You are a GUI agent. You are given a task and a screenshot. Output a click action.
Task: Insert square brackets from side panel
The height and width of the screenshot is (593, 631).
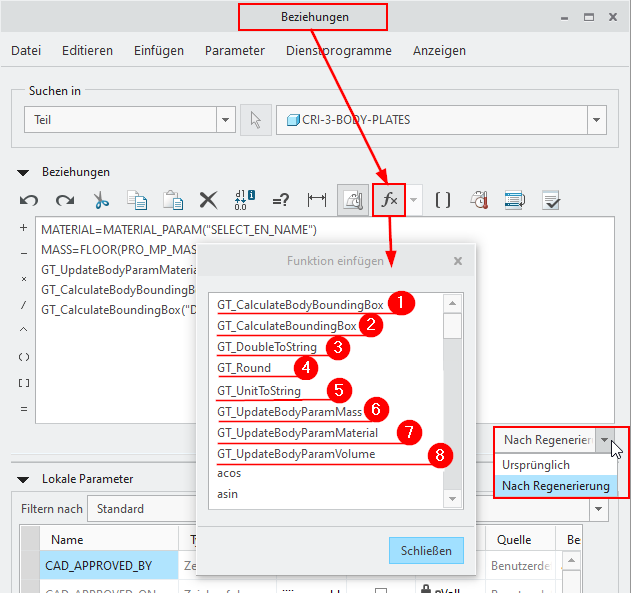pos(24,383)
